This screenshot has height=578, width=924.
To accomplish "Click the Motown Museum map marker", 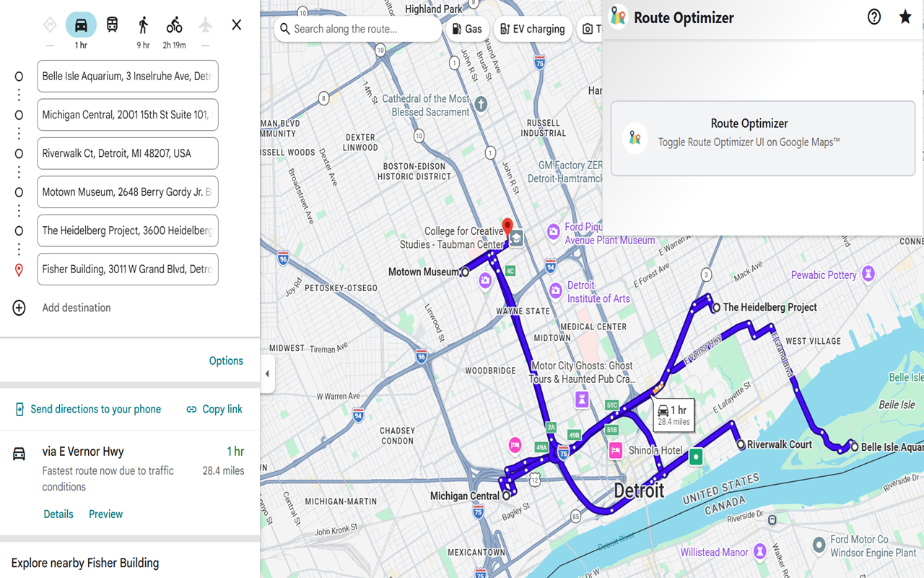I will (x=466, y=272).
